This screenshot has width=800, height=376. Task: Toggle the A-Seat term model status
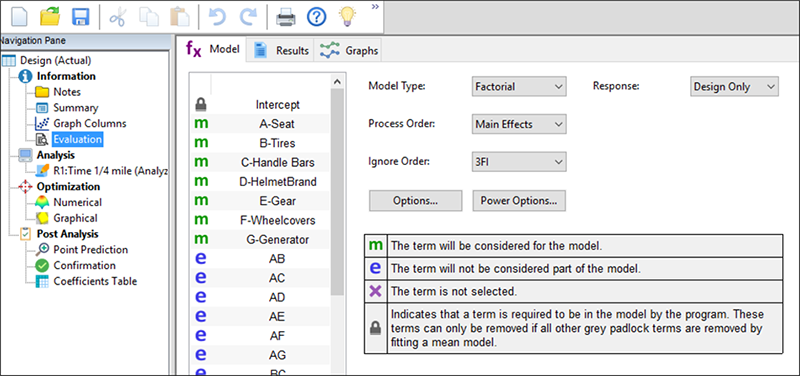pos(202,123)
